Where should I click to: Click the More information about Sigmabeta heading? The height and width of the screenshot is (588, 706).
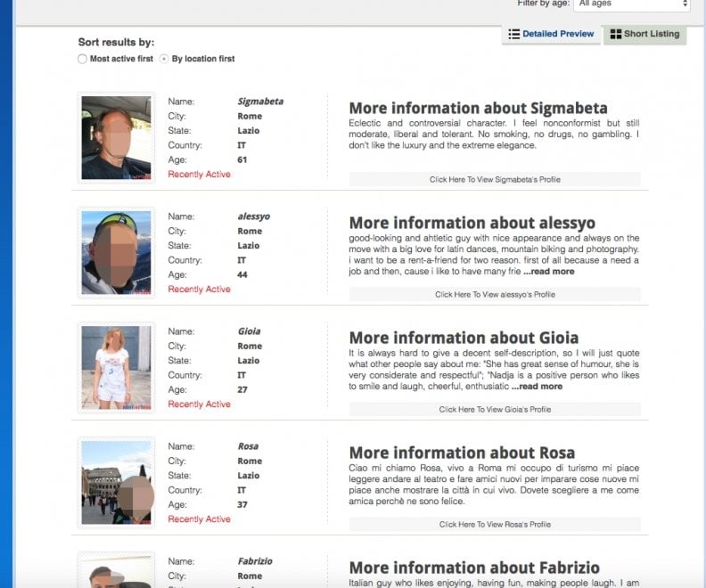478,109
